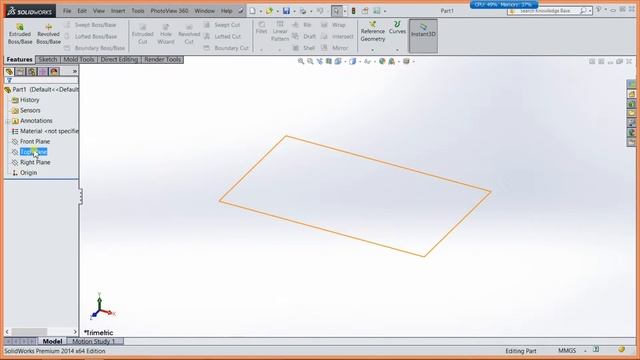
Task: Select the Swept Cut command
Action: click(222, 25)
